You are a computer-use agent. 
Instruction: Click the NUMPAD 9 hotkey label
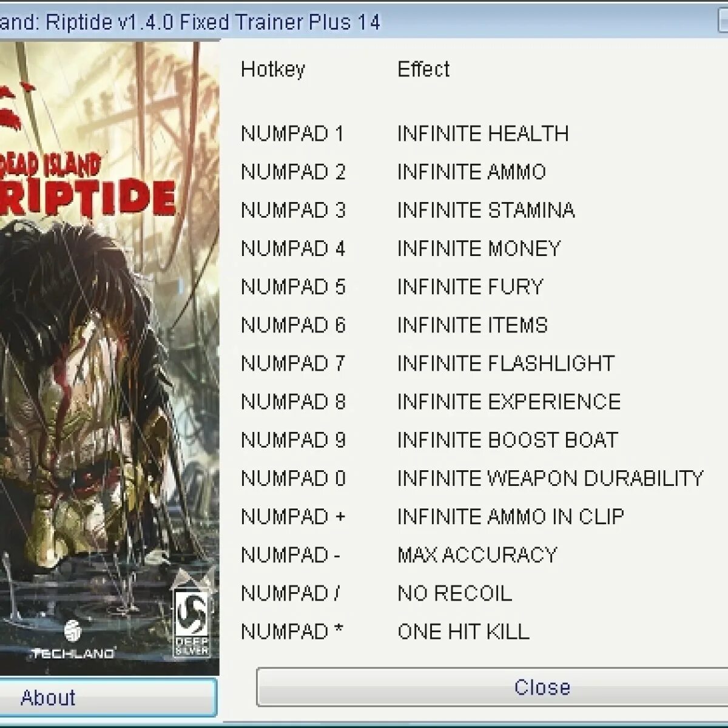point(293,439)
